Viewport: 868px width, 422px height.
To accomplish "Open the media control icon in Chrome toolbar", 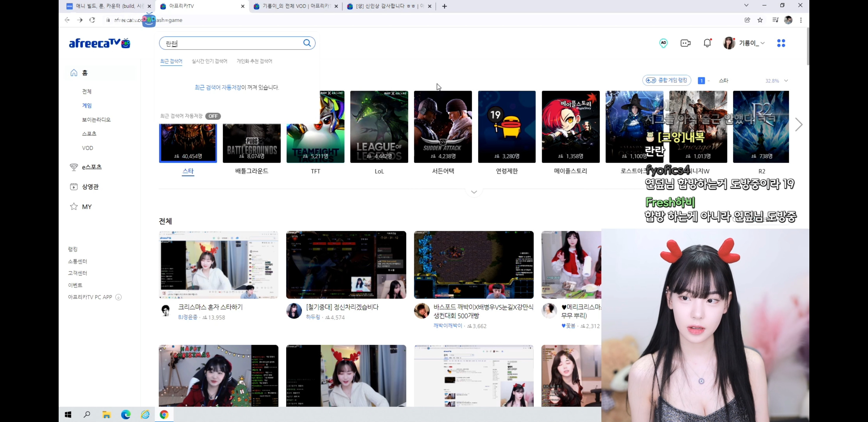I will (x=775, y=20).
